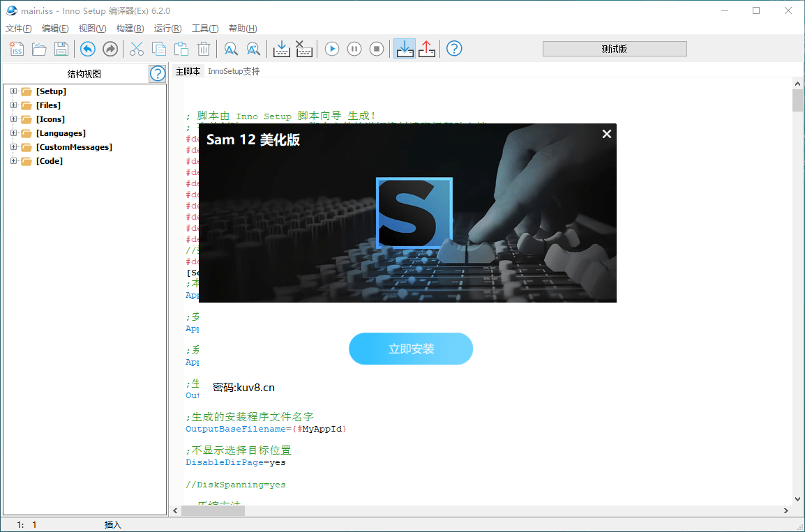Expand the [Code] tree node
This screenshot has width=805, height=532.
click(14, 160)
